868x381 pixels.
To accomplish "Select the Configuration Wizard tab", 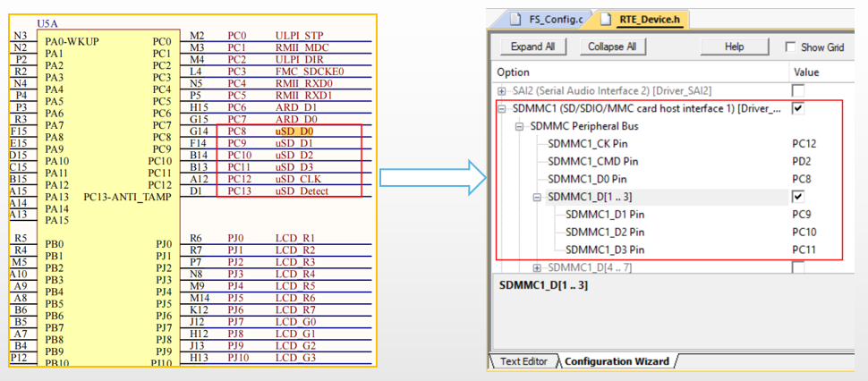I will (x=616, y=361).
